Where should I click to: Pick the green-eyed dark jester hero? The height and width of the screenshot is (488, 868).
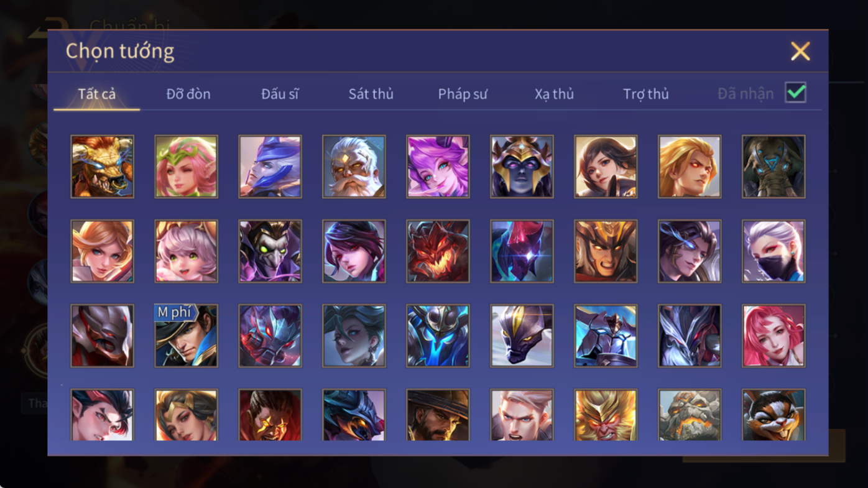[270, 251]
